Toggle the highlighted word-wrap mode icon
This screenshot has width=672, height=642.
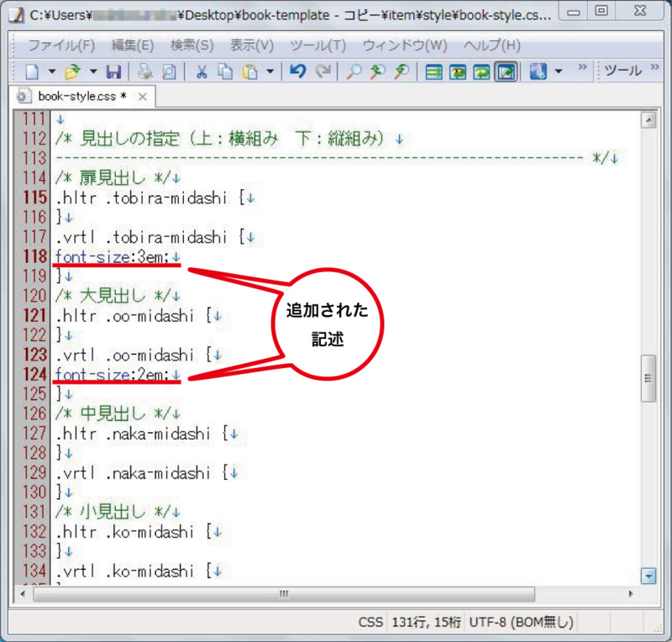504,73
